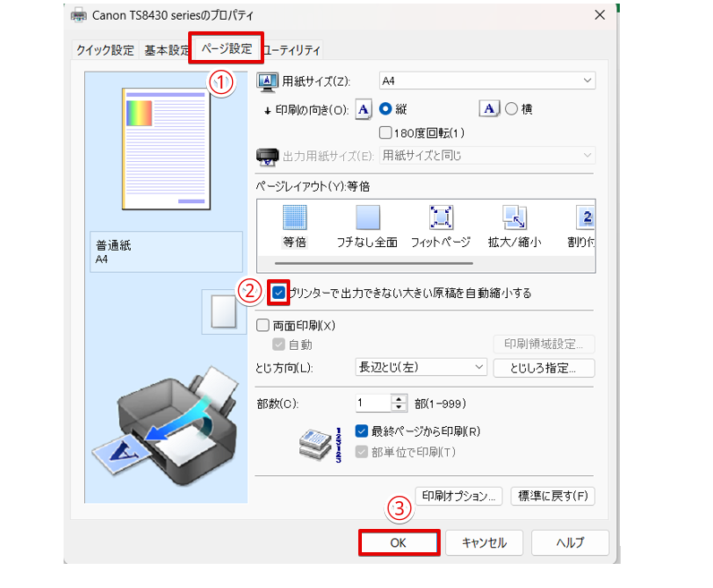Click the page layout horizontal scrollbar
Viewport: 713px width, 588px height.
(x=374, y=263)
